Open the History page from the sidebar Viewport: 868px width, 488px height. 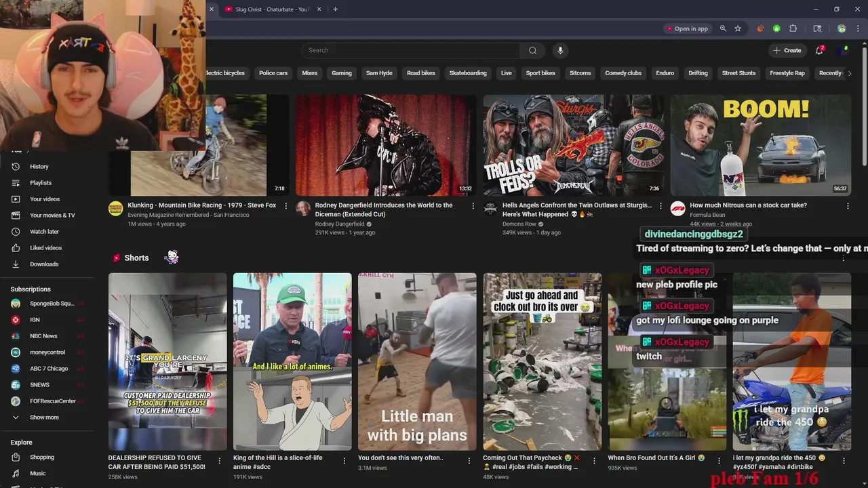point(39,166)
